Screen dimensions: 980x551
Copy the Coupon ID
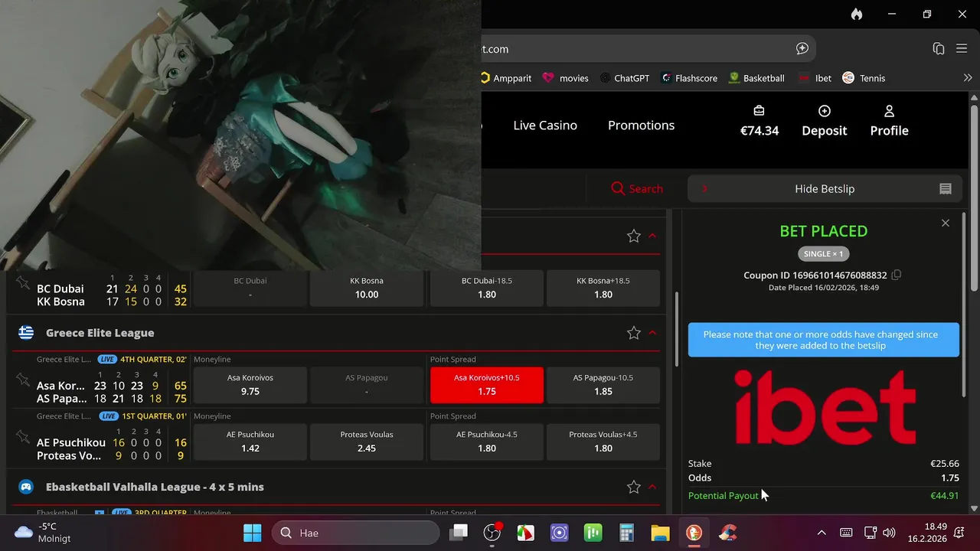pyautogui.click(x=897, y=275)
